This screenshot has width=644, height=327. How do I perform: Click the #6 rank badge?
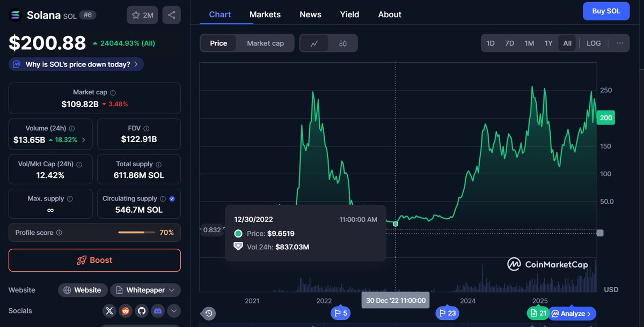pyautogui.click(x=87, y=15)
